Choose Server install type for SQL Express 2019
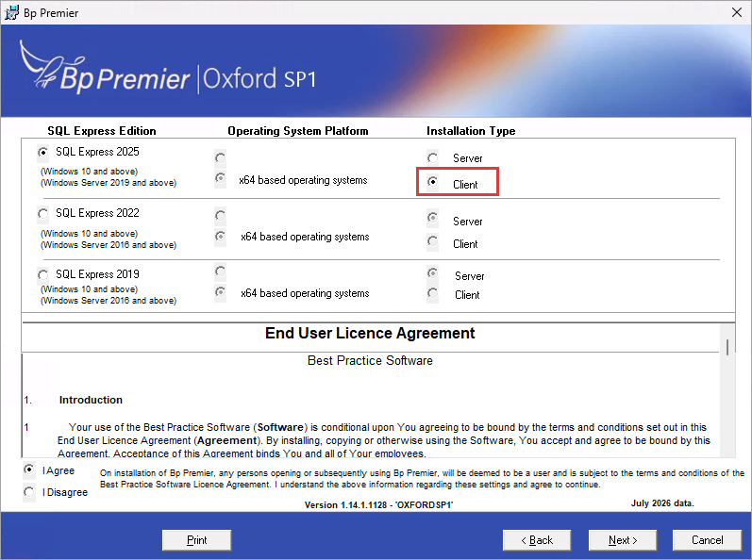Viewport: 752px width, 560px height. 432,273
